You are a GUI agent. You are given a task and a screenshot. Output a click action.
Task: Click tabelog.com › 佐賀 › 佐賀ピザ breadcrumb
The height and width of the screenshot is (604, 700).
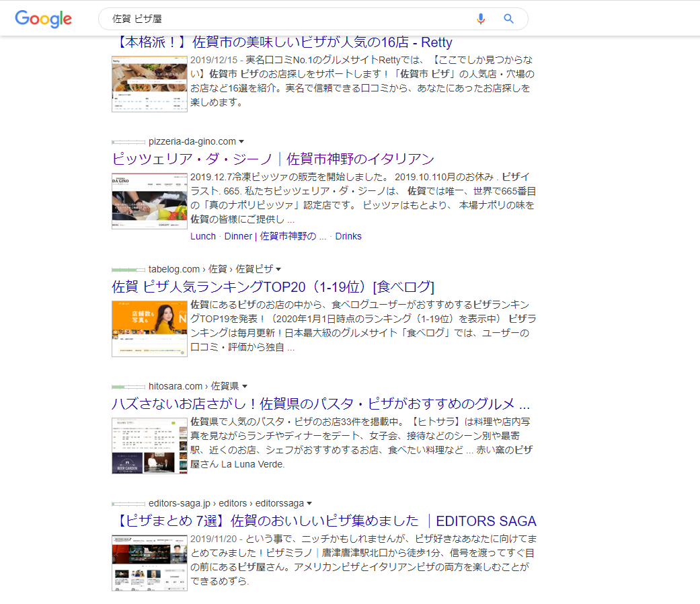coord(210,269)
